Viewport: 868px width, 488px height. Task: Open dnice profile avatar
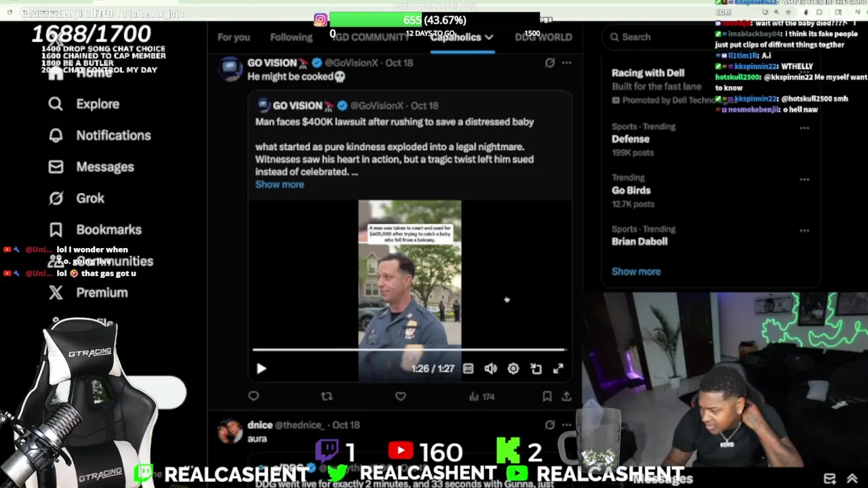231,432
